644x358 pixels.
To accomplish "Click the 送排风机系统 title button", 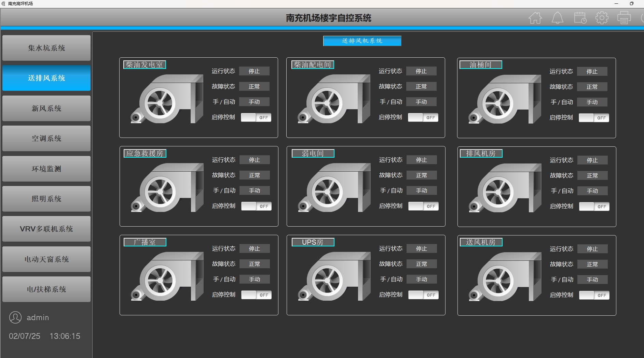I will click(x=362, y=41).
